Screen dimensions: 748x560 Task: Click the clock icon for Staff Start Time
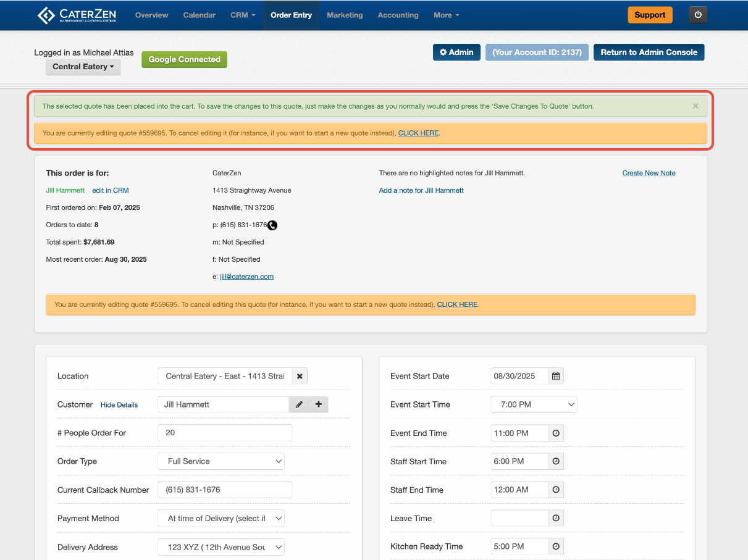tap(556, 462)
